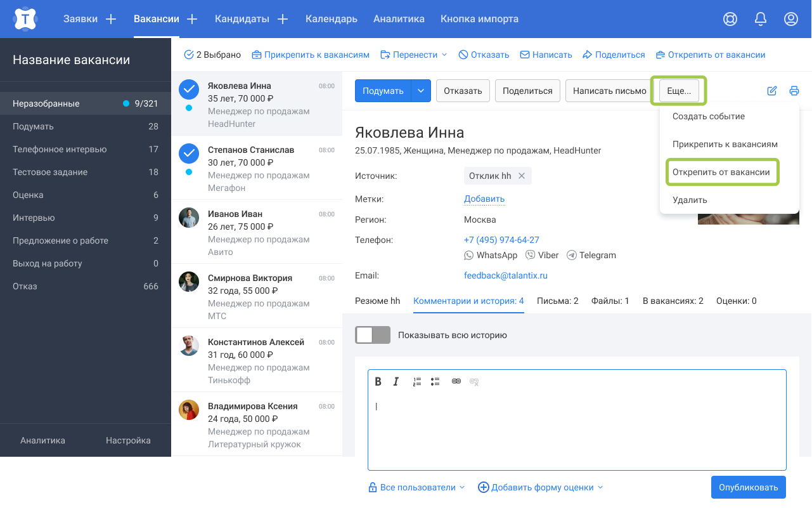
Task: Click email feedback@talantix.ru
Action: tap(506, 275)
